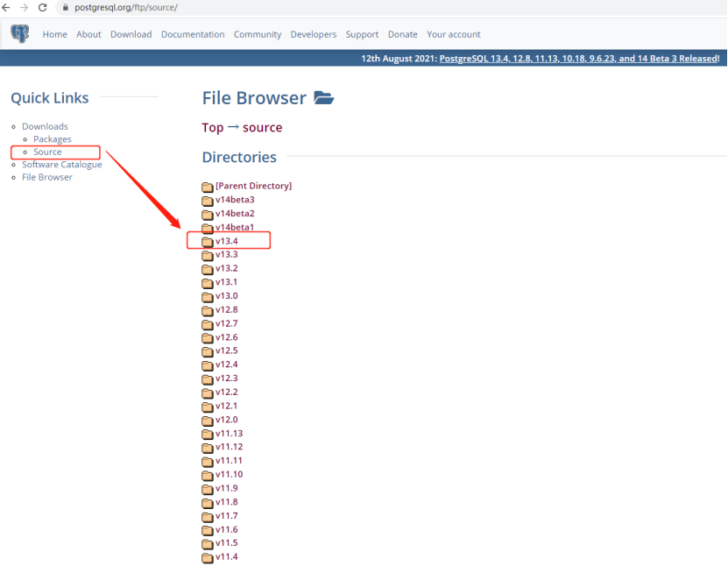Open the Documentation menu item

pos(193,34)
